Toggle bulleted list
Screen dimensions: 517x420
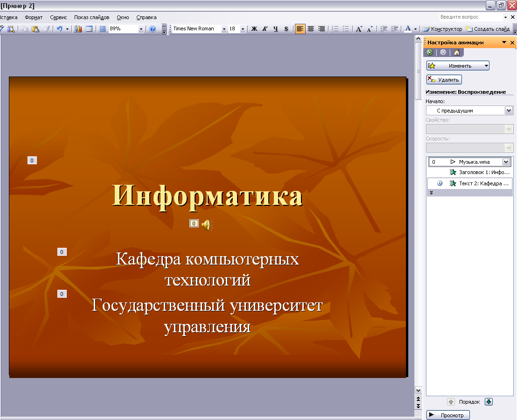pyautogui.click(x=346, y=29)
